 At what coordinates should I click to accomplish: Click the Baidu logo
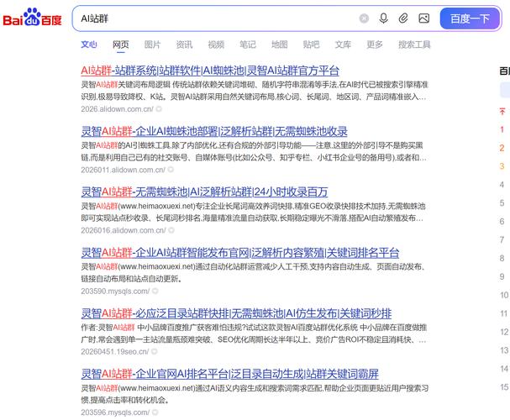click(32, 18)
